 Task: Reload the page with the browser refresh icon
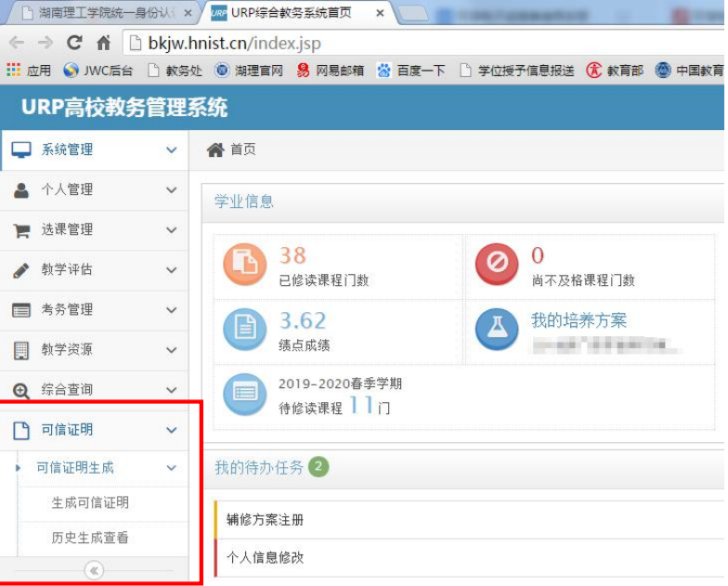tap(75, 43)
